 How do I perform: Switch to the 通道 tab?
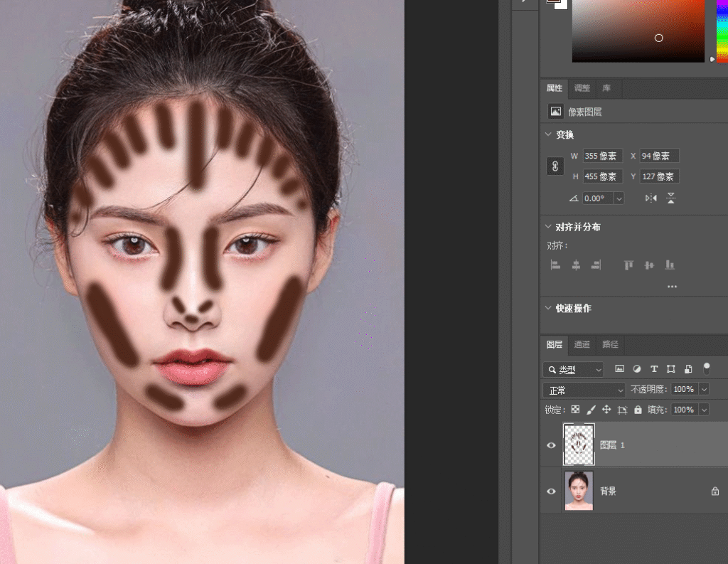click(582, 344)
